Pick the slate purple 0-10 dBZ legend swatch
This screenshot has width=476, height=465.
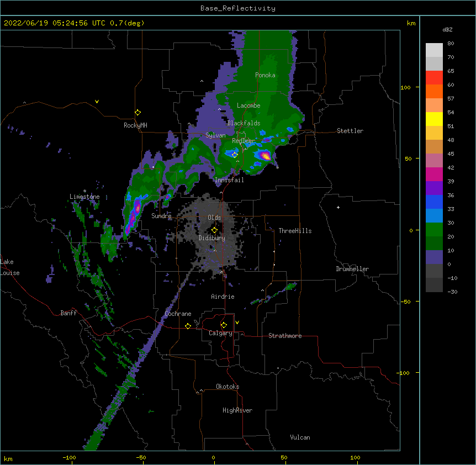[434, 257]
